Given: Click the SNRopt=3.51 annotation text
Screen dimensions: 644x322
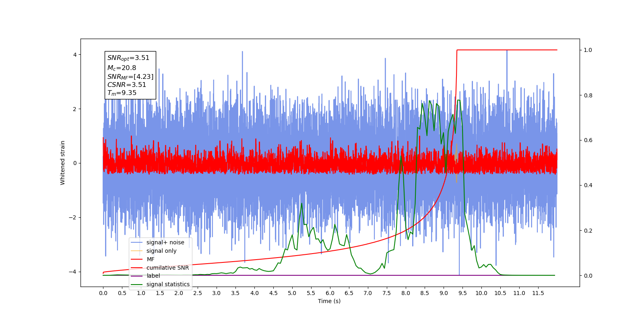Looking at the screenshot, I should click(128, 58).
